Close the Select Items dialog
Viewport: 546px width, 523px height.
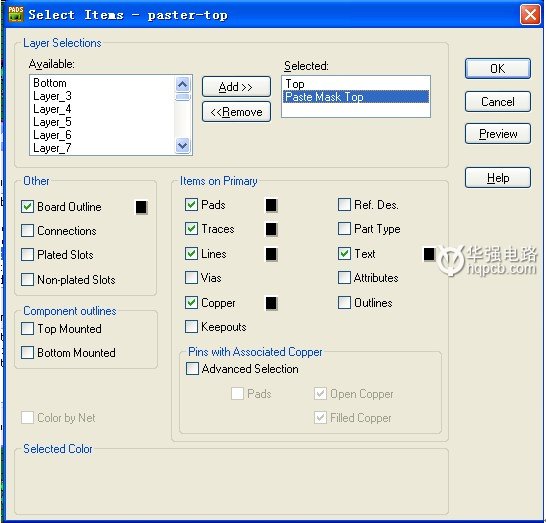530,15
